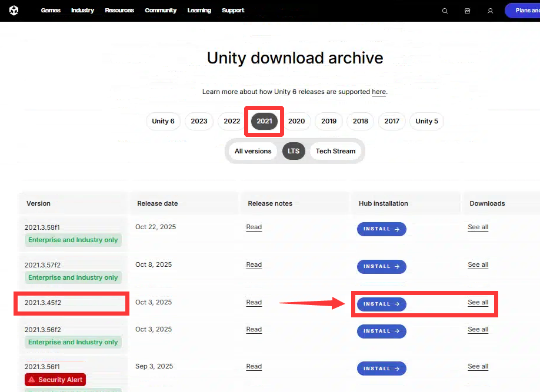
Task: Click the Unity logo in the header
Action: 14,11
